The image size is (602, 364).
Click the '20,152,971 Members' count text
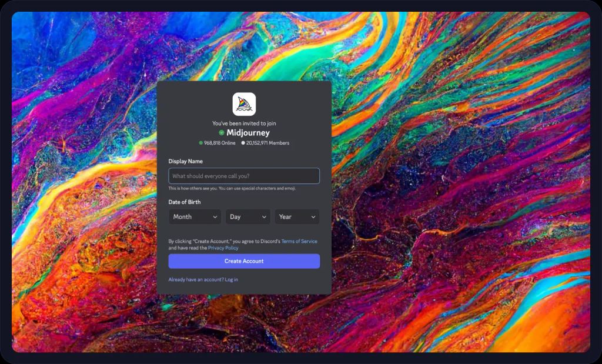click(267, 143)
